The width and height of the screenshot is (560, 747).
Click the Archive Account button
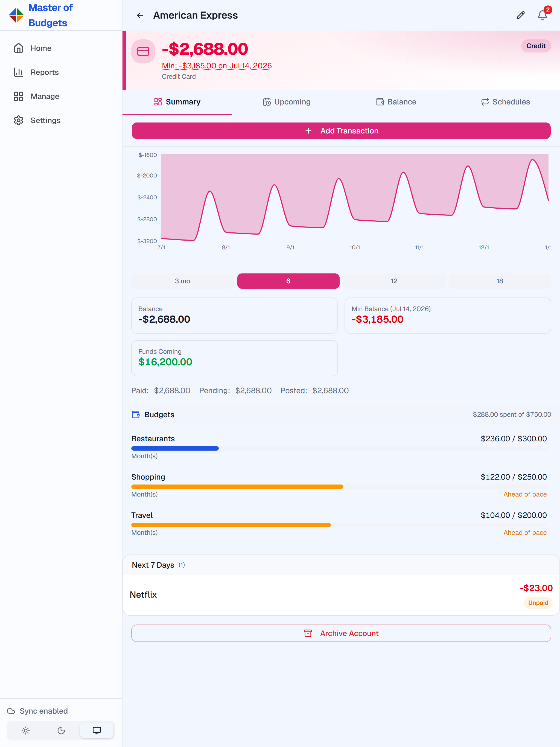click(341, 633)
